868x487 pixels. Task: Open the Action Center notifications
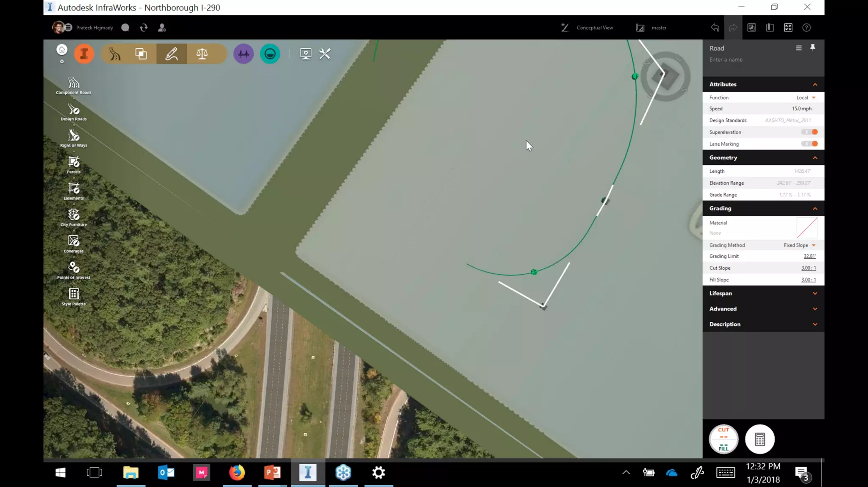click(802, 473)
